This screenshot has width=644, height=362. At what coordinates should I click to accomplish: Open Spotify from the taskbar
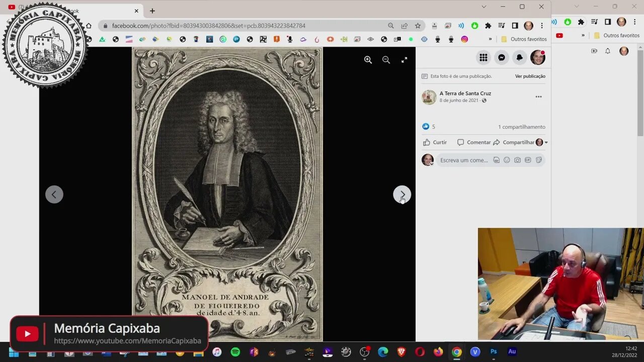pos(235,352)
